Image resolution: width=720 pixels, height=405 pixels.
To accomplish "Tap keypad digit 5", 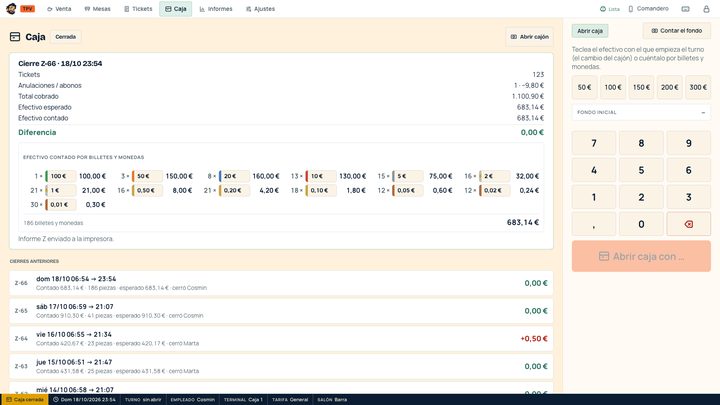I will pos(641,170).
